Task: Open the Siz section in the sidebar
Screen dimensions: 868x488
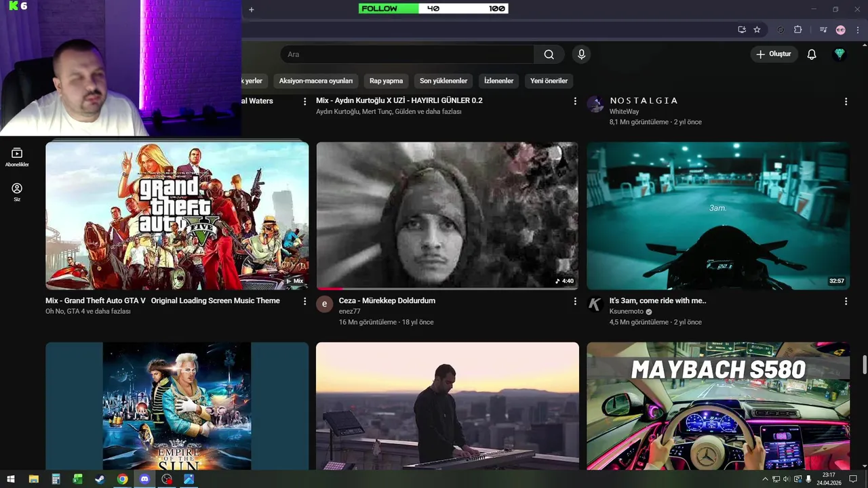Action: (17, 192)
